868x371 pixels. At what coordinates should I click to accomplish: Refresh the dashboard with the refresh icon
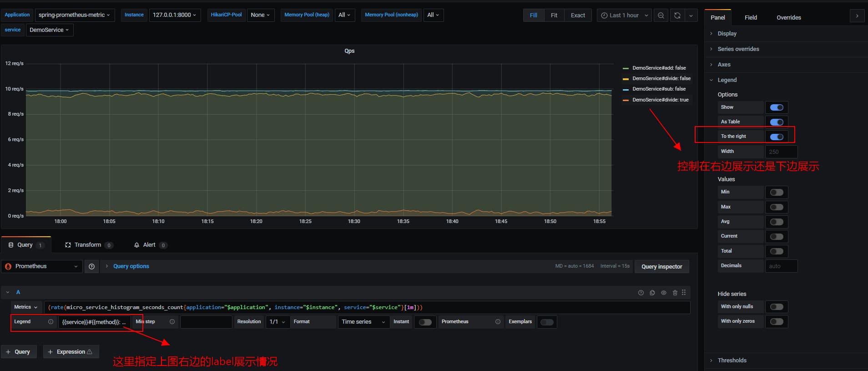(x=677, y=15)
